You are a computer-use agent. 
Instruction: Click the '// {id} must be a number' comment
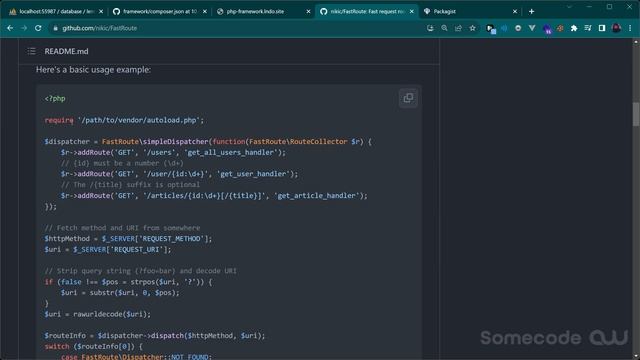click(122, 163)
